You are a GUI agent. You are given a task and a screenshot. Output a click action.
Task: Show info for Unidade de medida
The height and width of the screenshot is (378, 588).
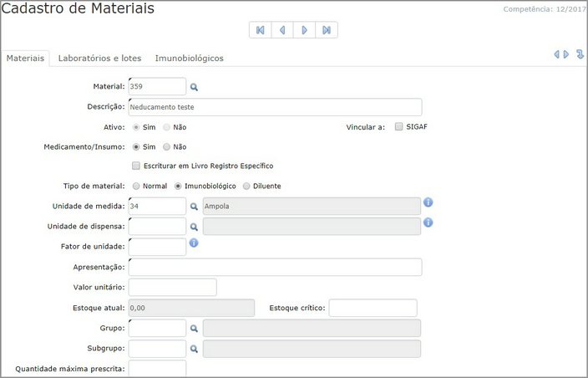click(x=428, y=202)
